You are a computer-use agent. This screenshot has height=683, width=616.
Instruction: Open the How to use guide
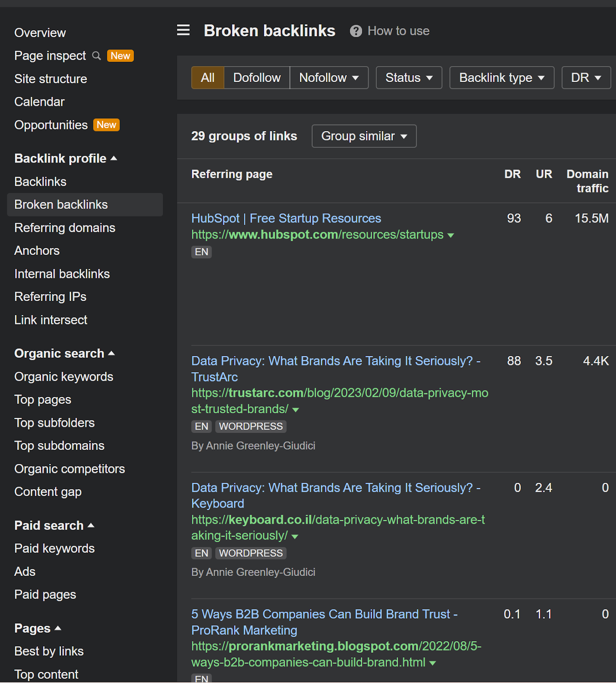tap(398, 31)
